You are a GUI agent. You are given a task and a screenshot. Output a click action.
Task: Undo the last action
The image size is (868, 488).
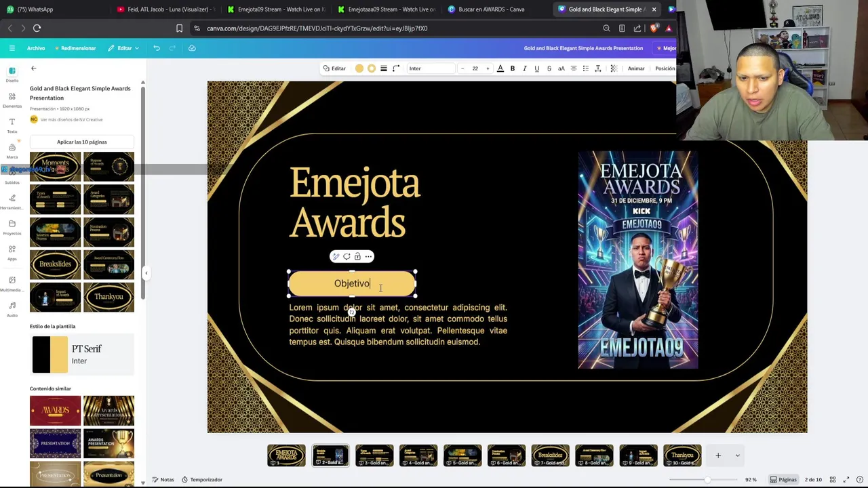click(157, 48)
